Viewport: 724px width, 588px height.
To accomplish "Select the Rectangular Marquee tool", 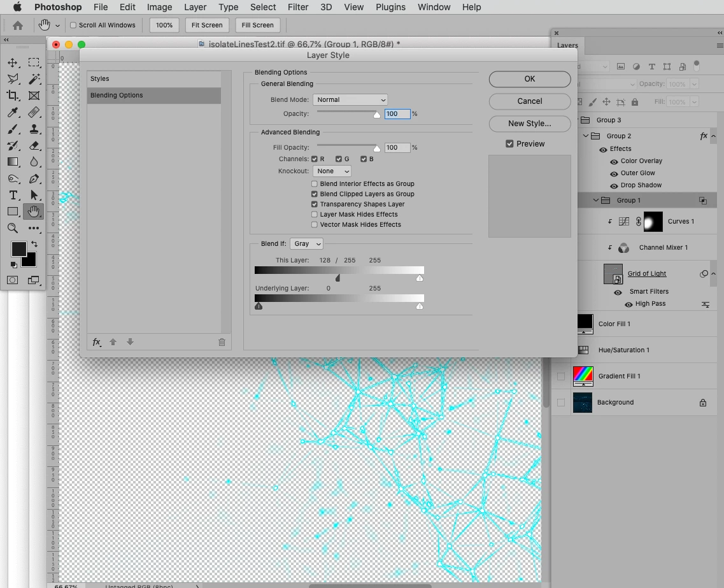I will click(34, 62).
